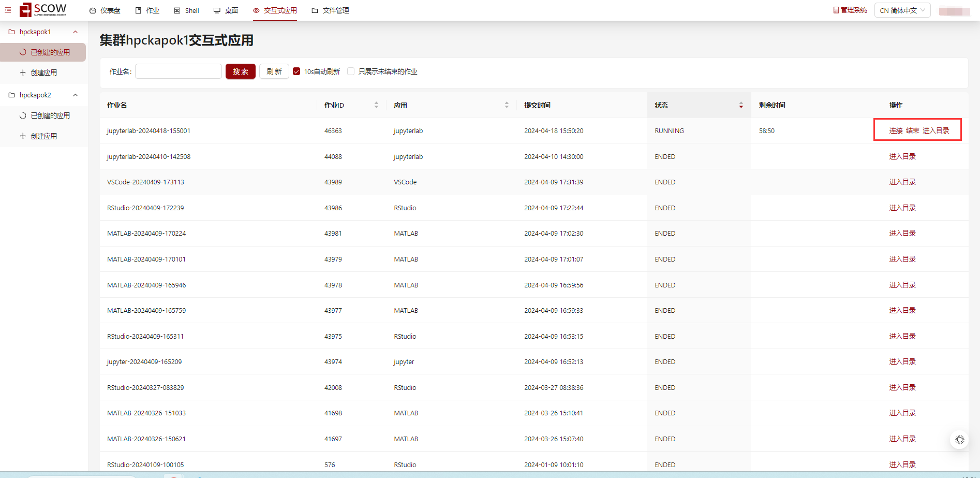Sort by 状态 column sorter
This screenshot has height=478, width=980.
741,105
